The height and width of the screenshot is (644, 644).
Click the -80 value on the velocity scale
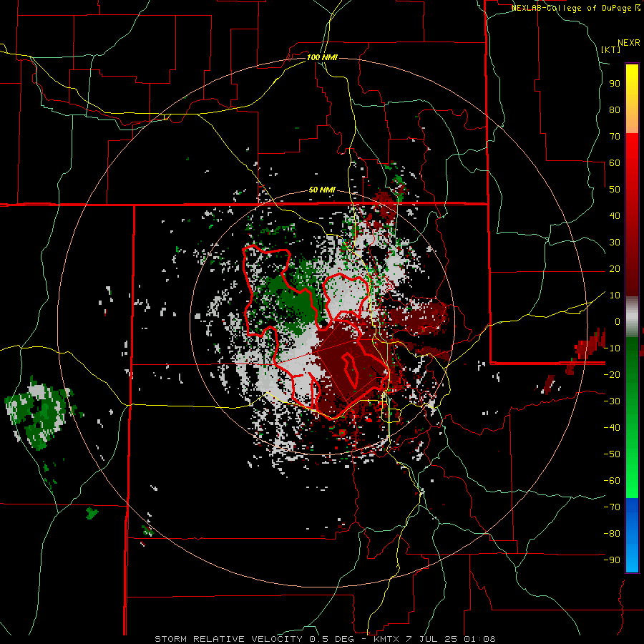[x=612, y=534]
